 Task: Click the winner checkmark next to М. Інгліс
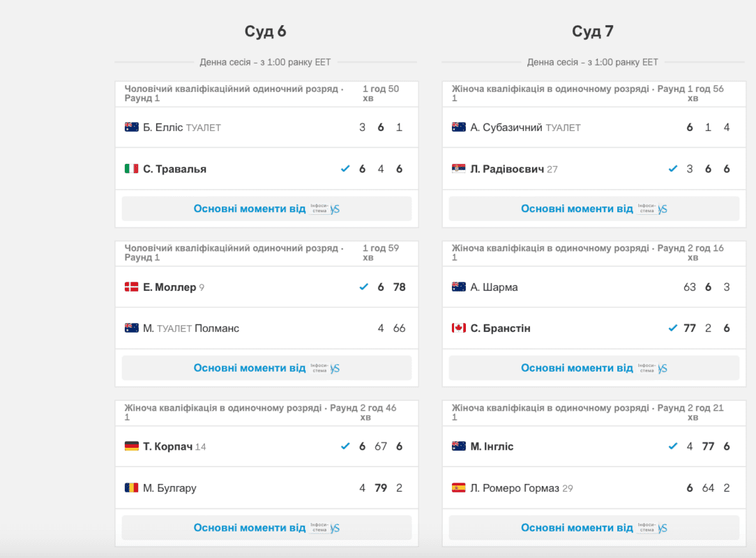pyautogui.click(x=672, y=446)
